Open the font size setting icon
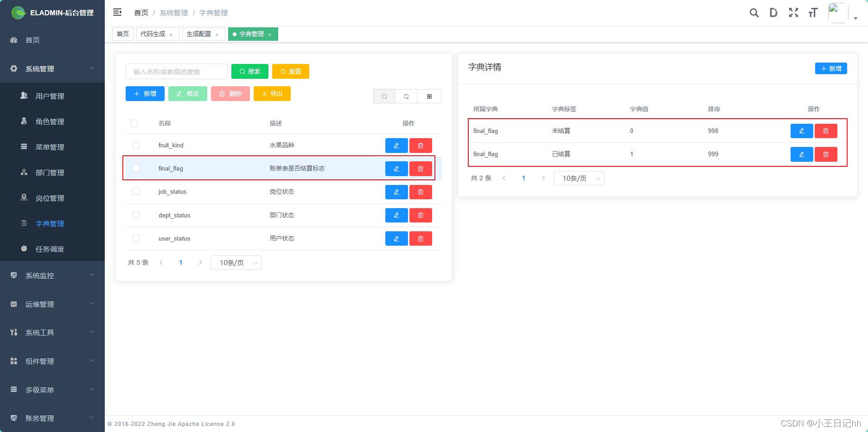The width and height of the screenshot is (868, 432). coord(813,13)
